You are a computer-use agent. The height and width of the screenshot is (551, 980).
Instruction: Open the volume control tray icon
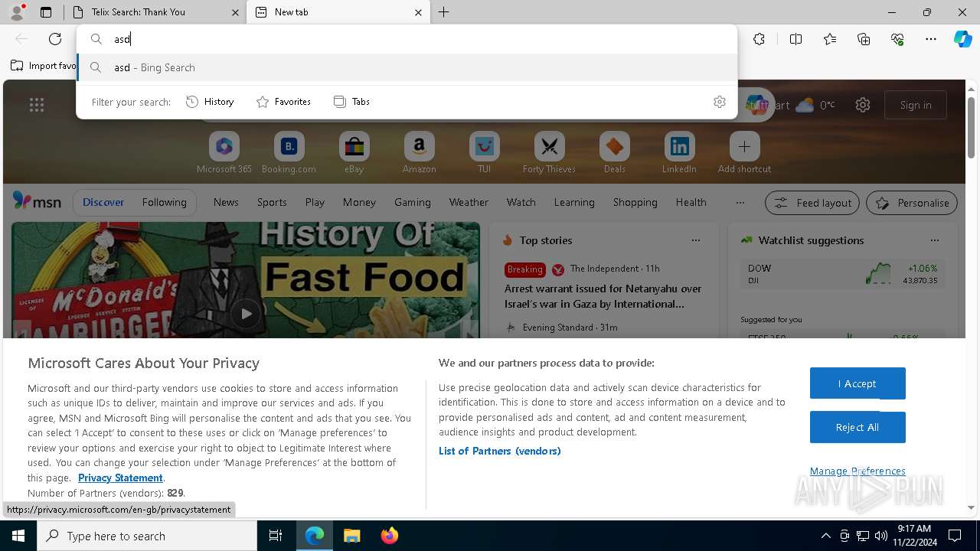pos(881,536)
